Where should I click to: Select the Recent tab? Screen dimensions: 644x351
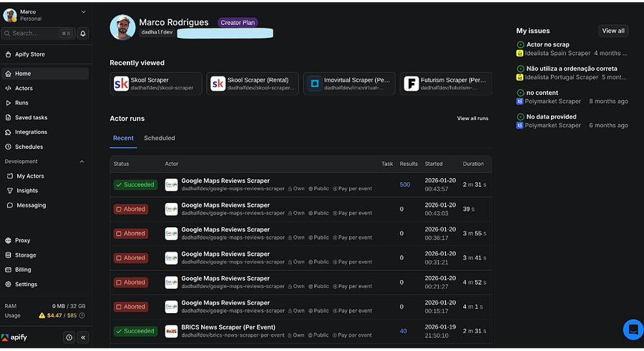point(123,139)
